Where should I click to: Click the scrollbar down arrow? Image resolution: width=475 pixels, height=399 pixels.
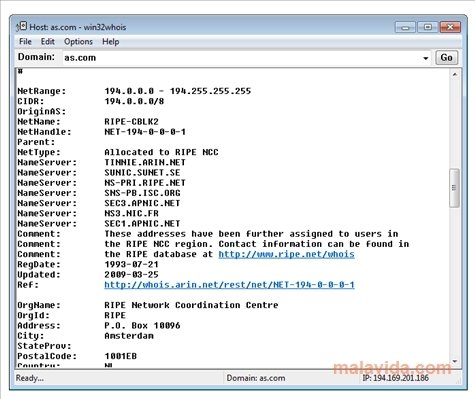click(x=455, y=361)
